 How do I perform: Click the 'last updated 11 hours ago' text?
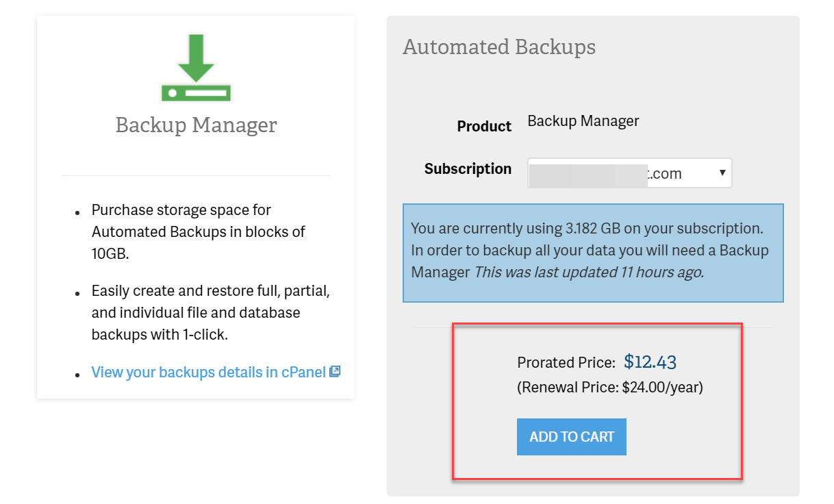point(589,272)
